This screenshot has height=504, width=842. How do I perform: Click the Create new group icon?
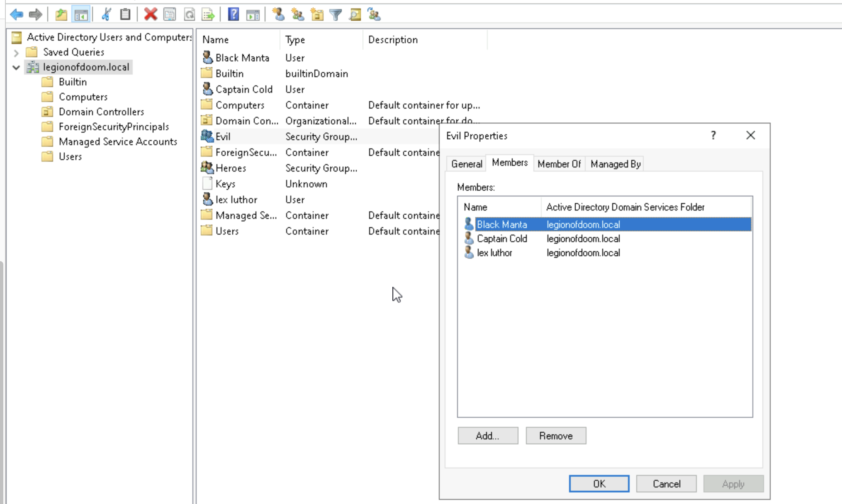pos(297,15)
